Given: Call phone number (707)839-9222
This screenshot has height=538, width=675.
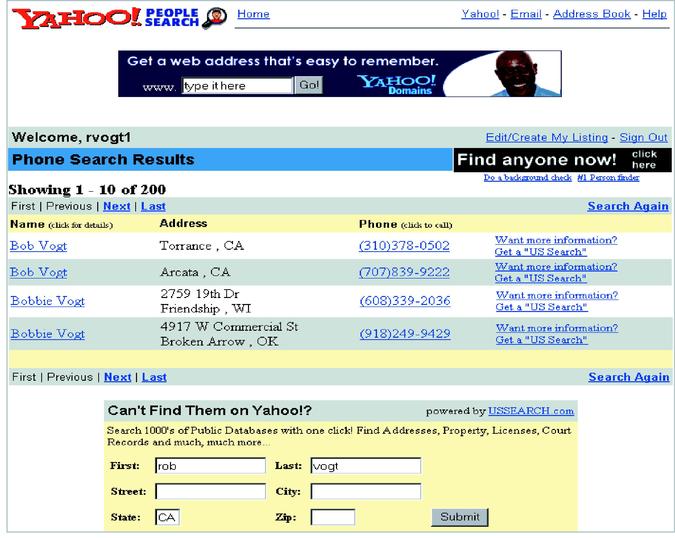Looking at the screenshot, I should tap(404, 272).
